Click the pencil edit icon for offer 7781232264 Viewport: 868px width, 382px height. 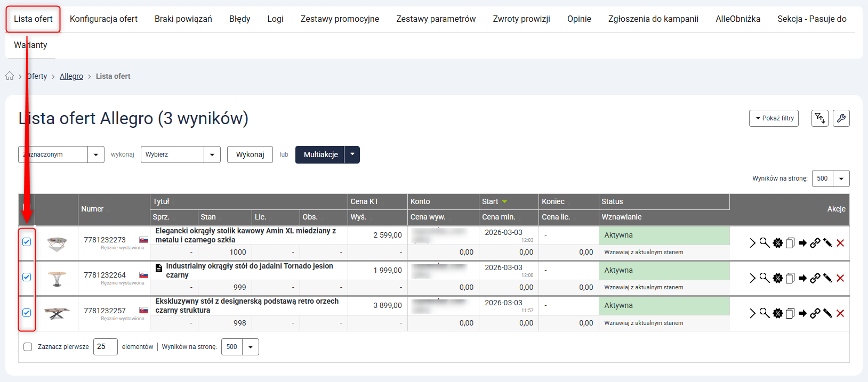click(x=827, y=278)
